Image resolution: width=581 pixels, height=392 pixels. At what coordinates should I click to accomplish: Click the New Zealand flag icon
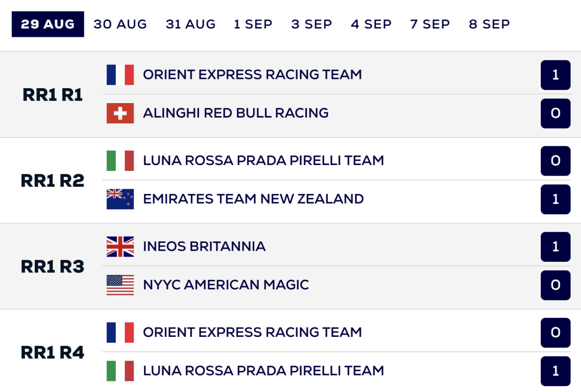point(120,199)
